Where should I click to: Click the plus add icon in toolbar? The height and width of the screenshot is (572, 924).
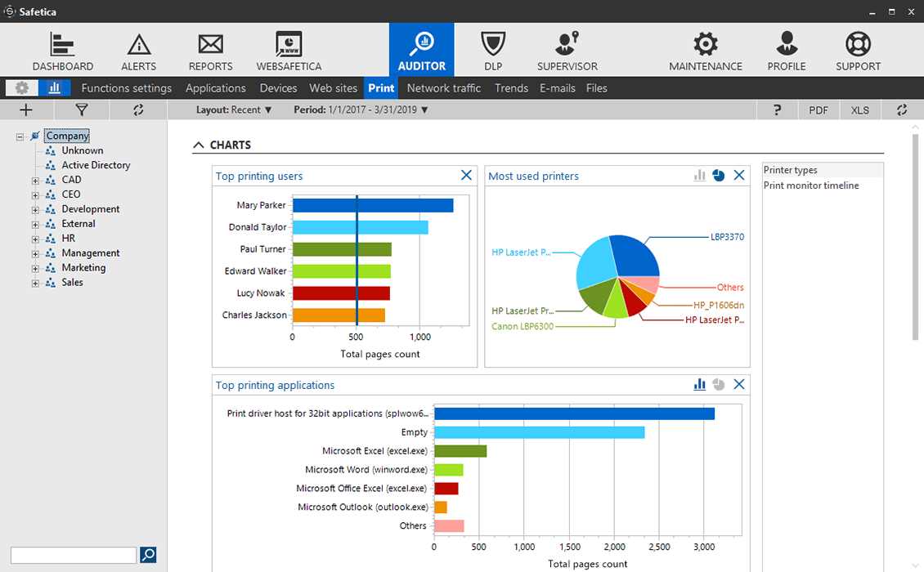pyautogui.click(x=26, y=109)
